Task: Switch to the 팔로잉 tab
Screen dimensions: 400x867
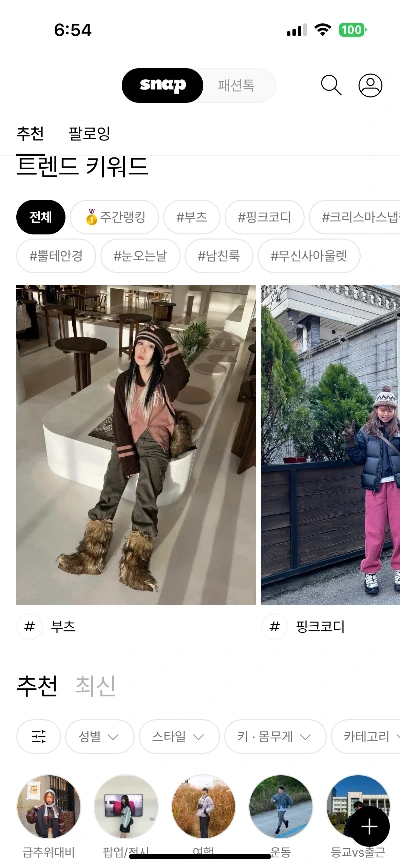Action: 89,133
